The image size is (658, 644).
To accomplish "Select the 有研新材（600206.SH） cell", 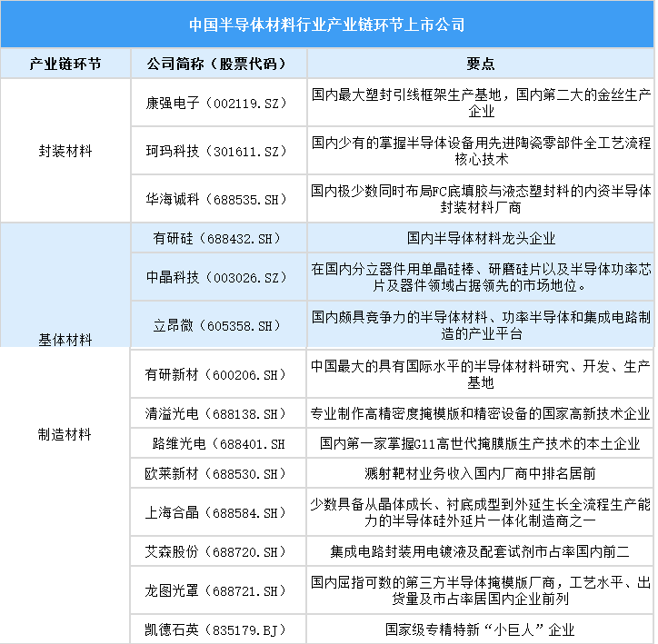I will coord(219,373).
